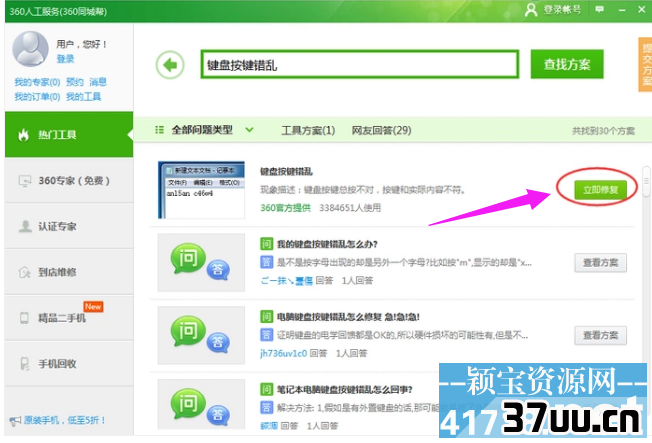Open question 我的键盘按键错乱怎么办?
The image size is (652, 443).
click(x=327, y=244)
